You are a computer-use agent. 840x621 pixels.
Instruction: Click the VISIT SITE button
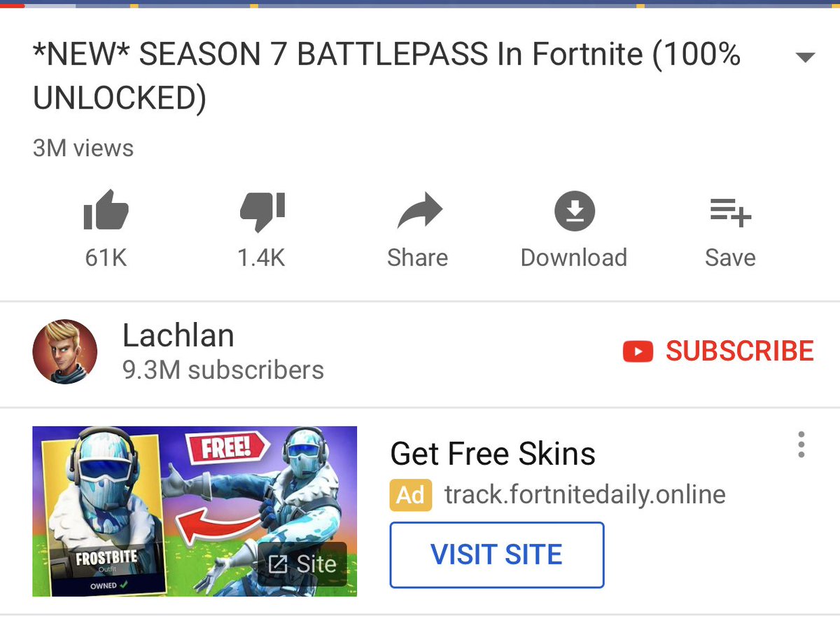[497, 554]
